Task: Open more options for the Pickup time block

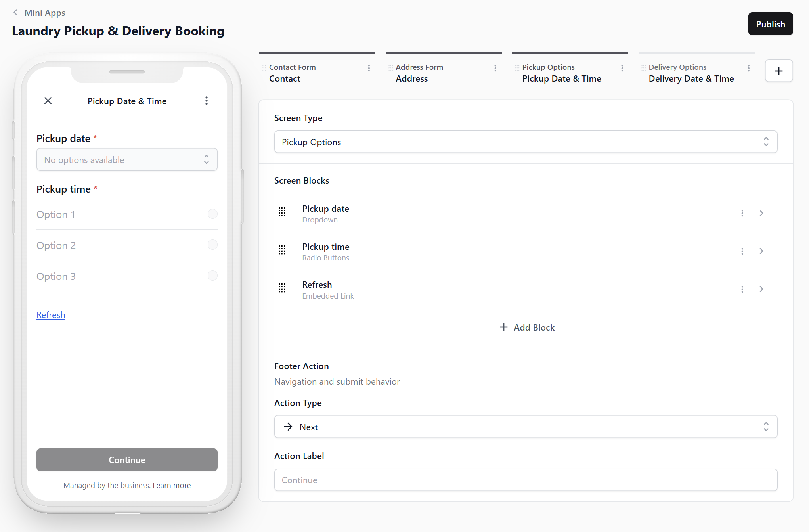Action: click(742, 251)
